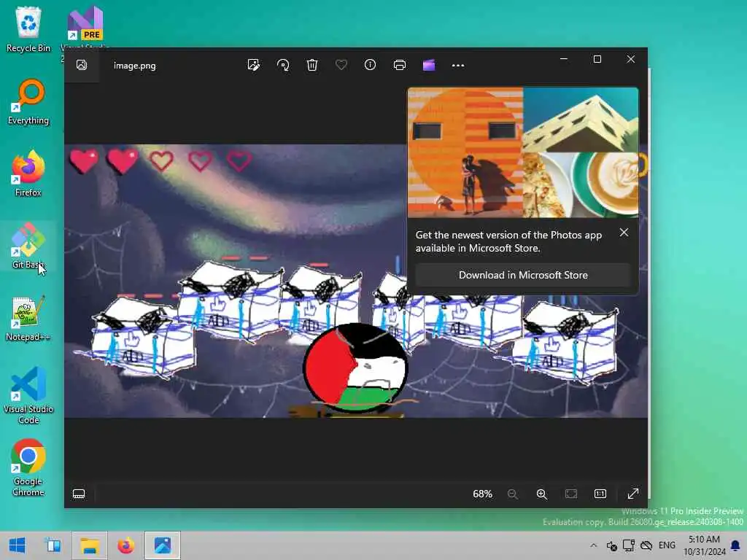
Task: Maximize the Photos window
Action: coord(597,59)
